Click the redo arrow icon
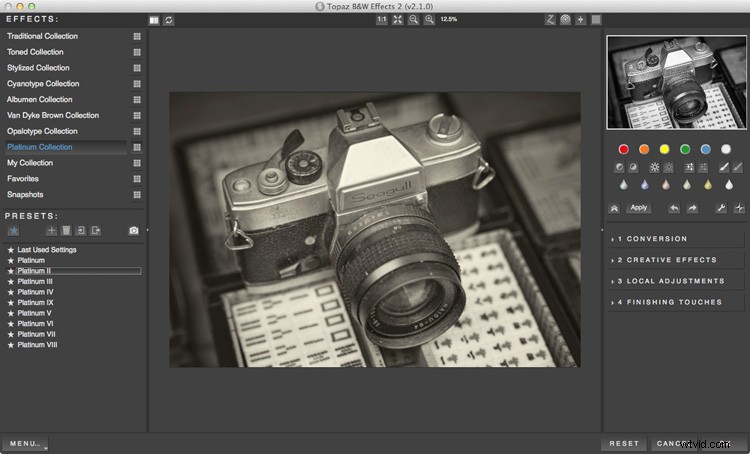Viewport: 750px width, 454px height. (x=692, y=208)
